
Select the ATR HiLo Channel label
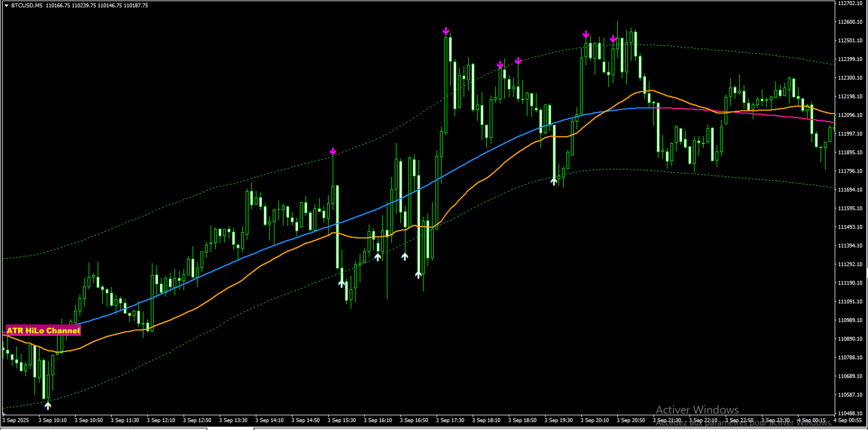pyautogui.click(x=43, y=331)
